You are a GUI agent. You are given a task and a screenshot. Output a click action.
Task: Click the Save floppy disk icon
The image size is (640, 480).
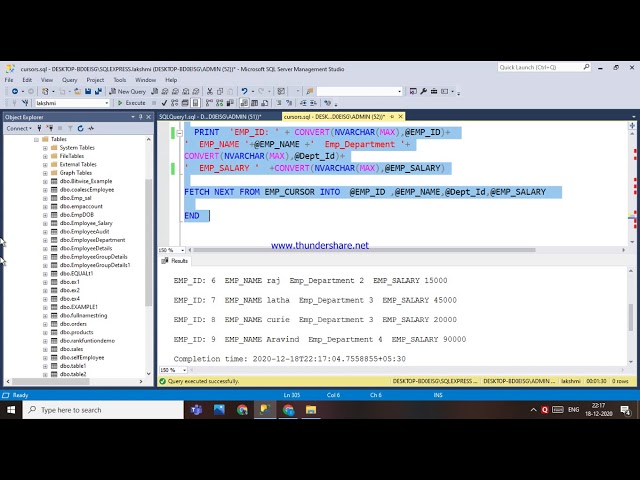[88, 91]
